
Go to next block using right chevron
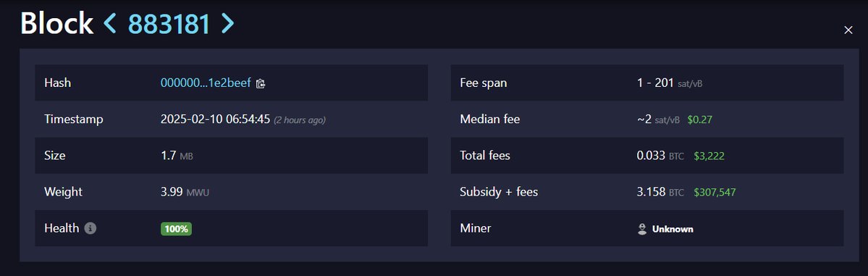pyautogui.click(x=227, y=24)
